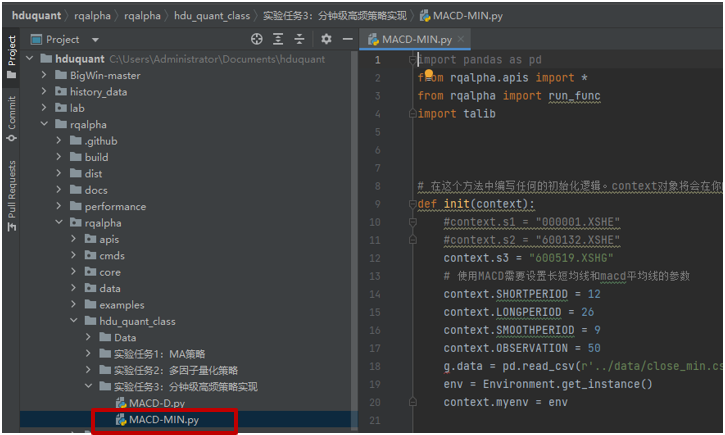Screen dimensions: 725x435
Task: Expand the 实验任务2: 多因子量化策略 folder
Action: click(88, 370)
